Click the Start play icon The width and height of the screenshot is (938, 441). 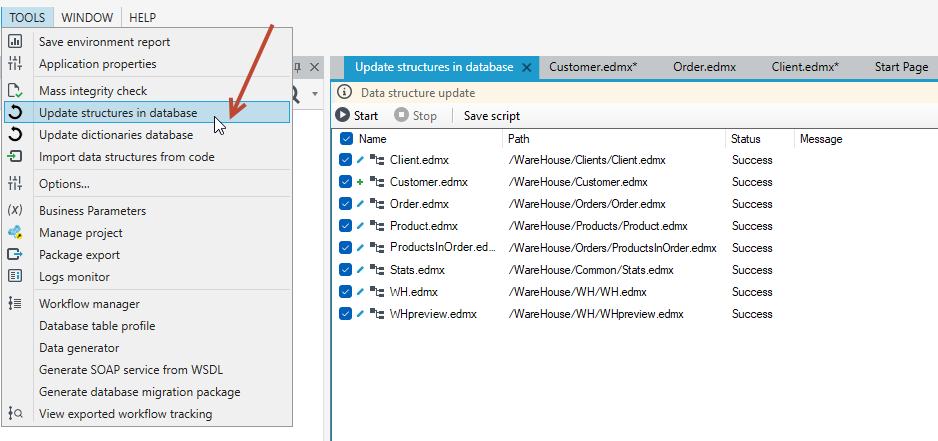click(x=342, y=115)
